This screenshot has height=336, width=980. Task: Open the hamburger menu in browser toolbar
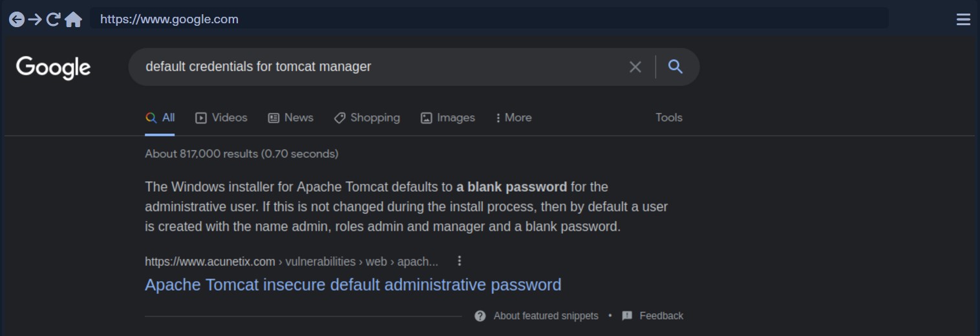click(x=963, y=19)
